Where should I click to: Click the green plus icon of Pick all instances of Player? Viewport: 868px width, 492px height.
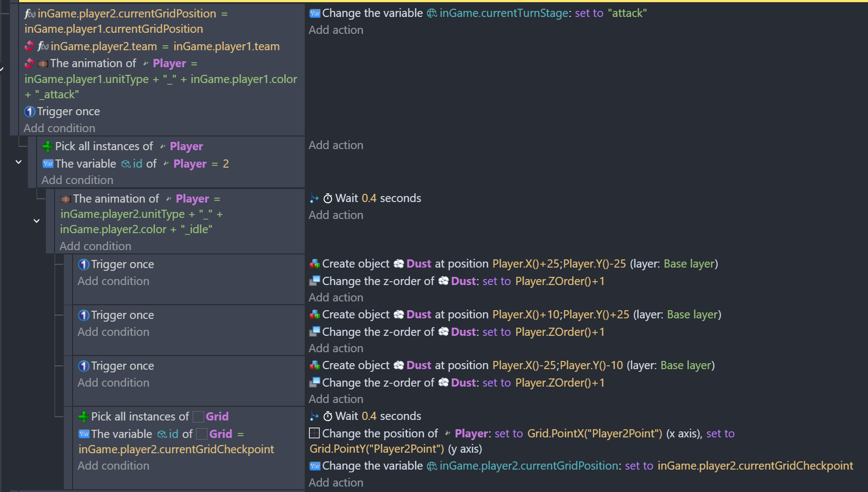[47, 146]
